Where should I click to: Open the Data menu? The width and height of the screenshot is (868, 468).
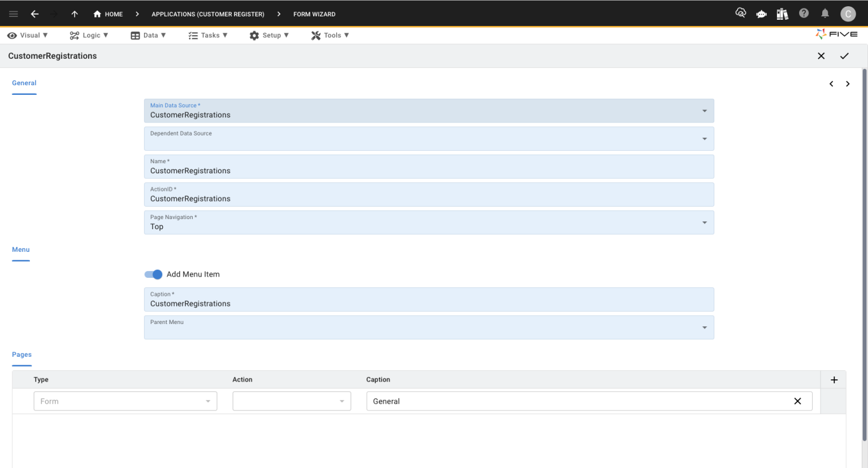(x=148, y=36)
